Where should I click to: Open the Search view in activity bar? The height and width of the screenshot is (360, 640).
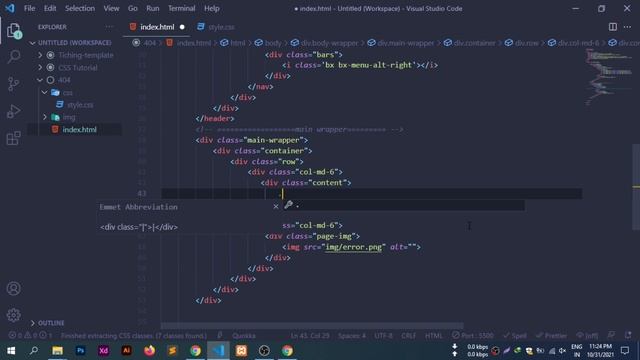(x=13, y=56)
